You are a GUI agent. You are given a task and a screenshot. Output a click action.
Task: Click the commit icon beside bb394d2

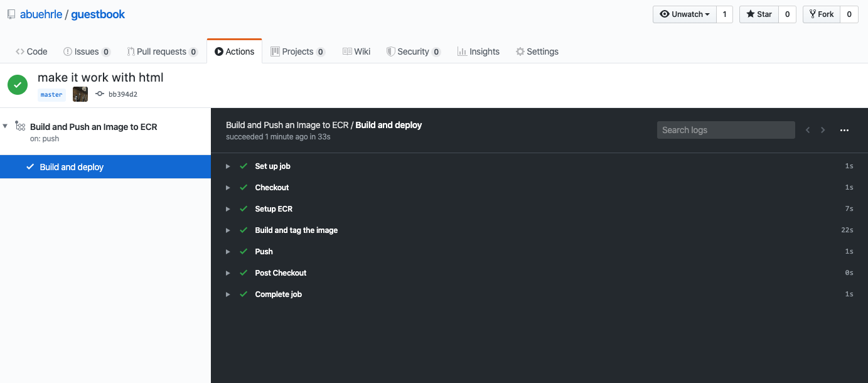(x=99, y=94)
